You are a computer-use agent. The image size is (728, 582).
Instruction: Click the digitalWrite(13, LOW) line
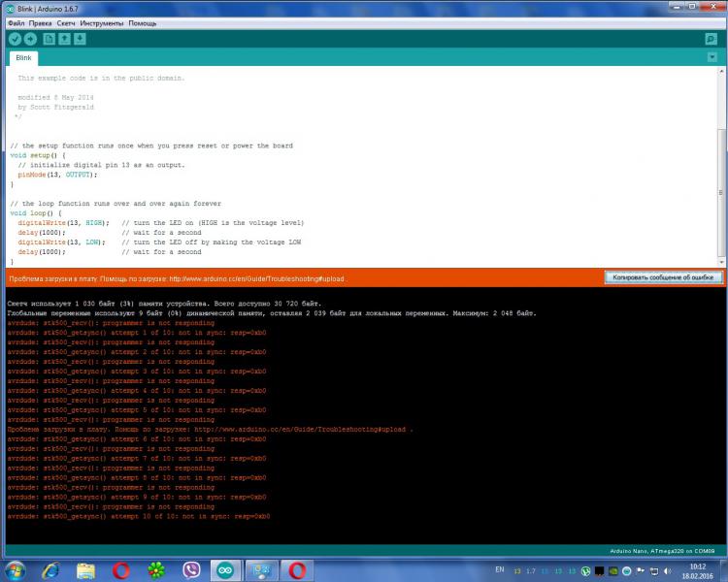point(62,242)
